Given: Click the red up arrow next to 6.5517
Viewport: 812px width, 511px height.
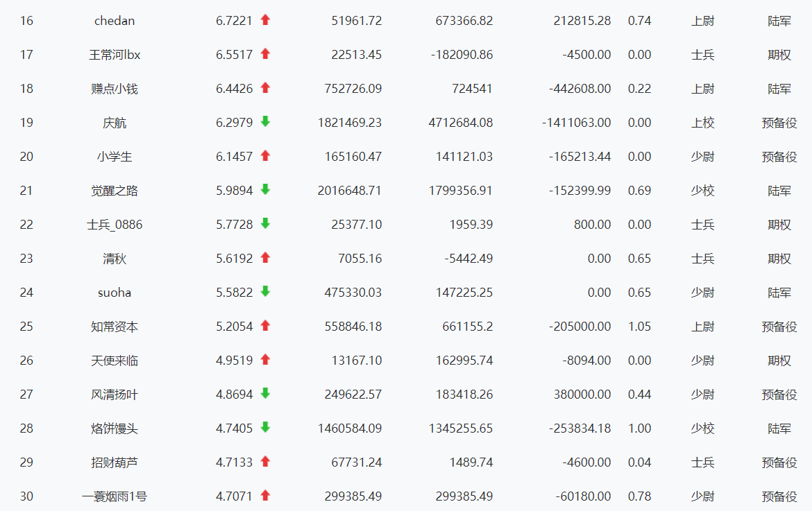Looking at the screenshot, I should [x=265, y=54].
